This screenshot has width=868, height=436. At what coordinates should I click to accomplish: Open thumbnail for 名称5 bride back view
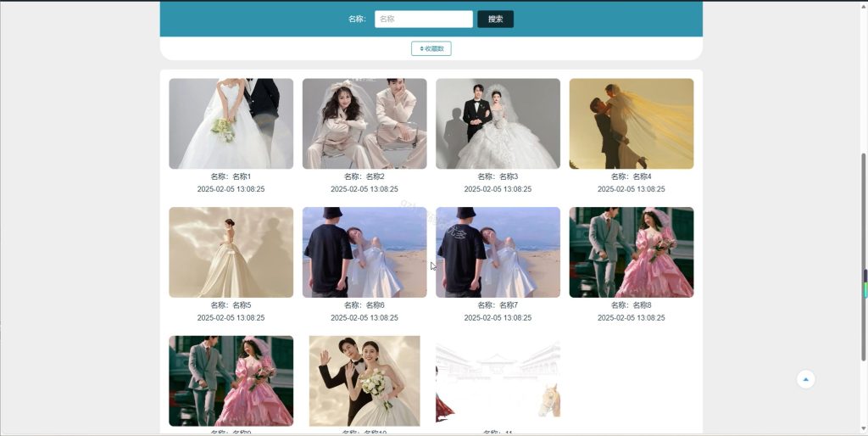tap(231, 252)
